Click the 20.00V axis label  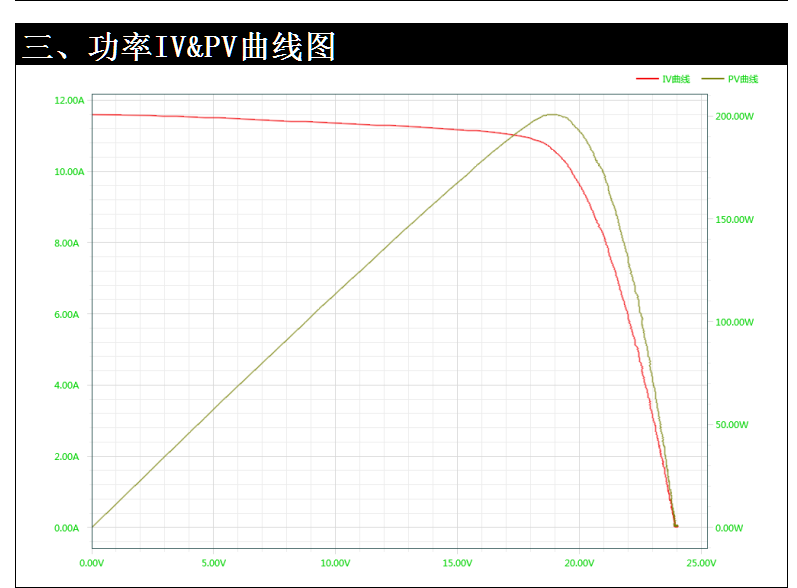coord(579,563)
